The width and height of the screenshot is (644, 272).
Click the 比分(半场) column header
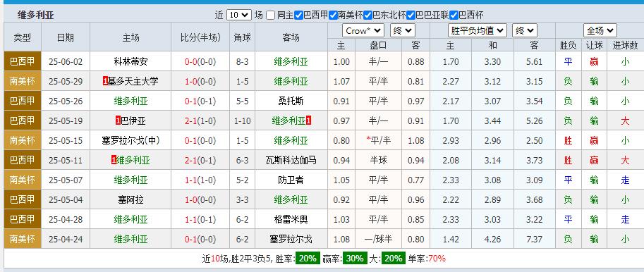[200, 37]
